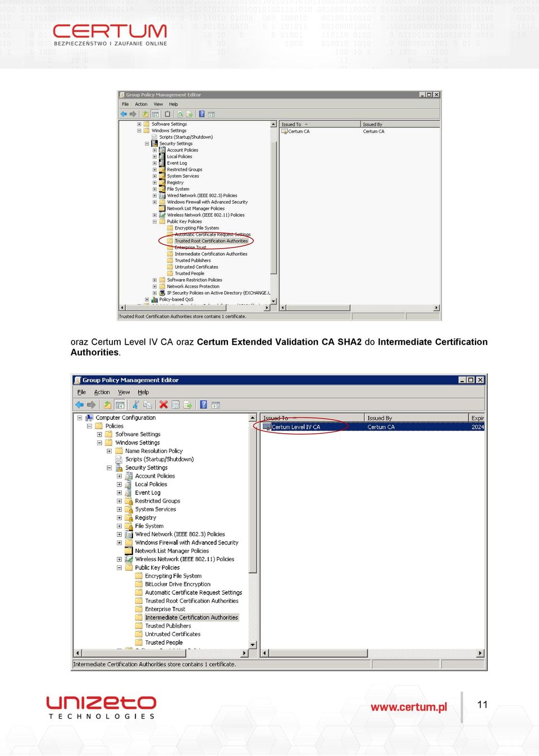The width and height of the screenshot is (539, 756).
Task: Select Intermediate Certification Authorities in lower editor tree
Action: [191, 617]
